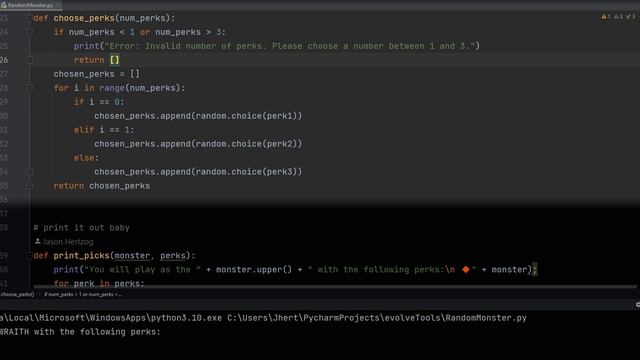The height and width of the screenshot is (360, 640).
Task: Collapse the choose_perks function at line 23
Action: [29, 18]
